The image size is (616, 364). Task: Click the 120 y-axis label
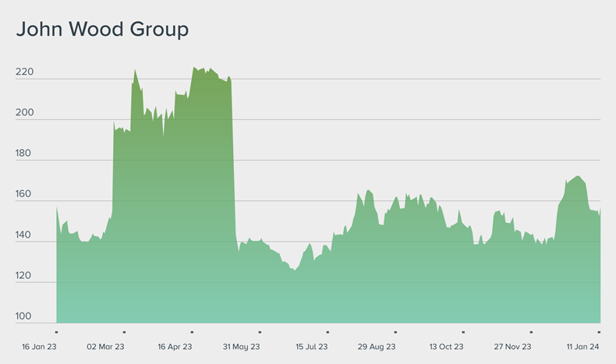[x=24, y=275]
